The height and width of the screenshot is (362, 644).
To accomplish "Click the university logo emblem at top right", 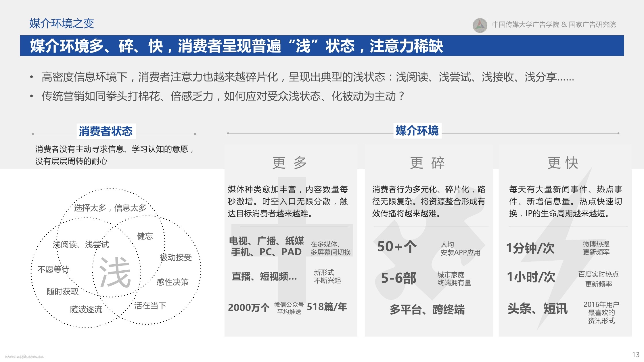I will click(x=480, y=25).
